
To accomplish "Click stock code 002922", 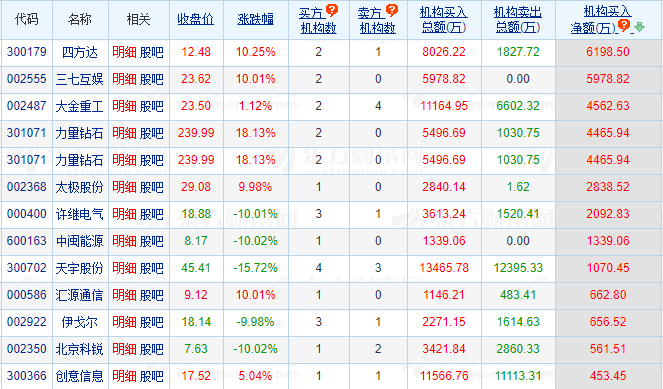I will click(27, 322).
